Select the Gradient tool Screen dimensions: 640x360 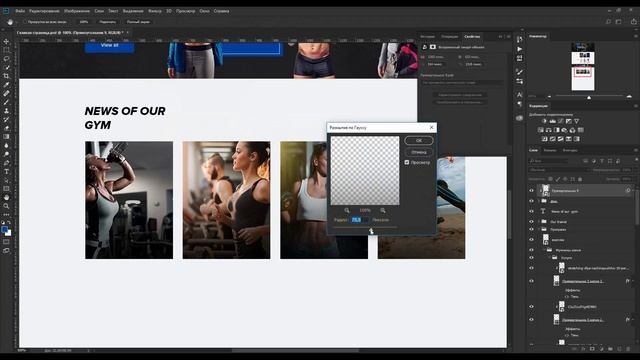[6, 136]
